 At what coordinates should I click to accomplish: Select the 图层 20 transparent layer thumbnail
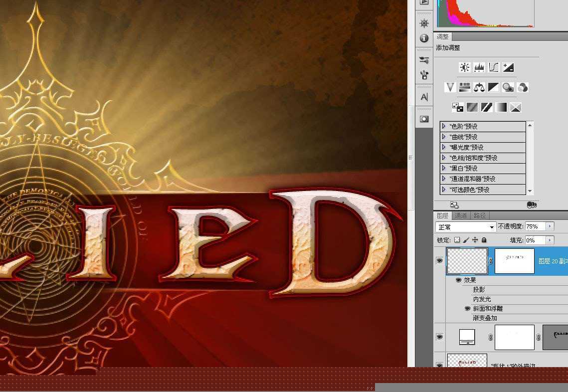point(467,261)
